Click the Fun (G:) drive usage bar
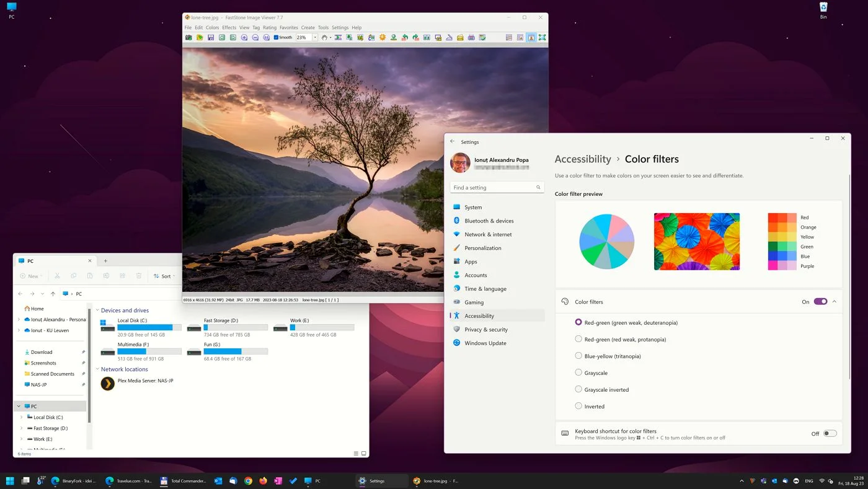 click(236, 351)
